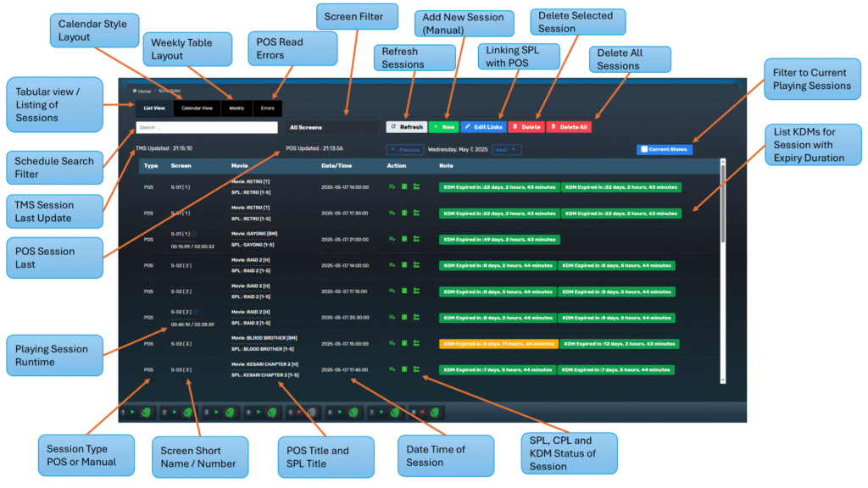Click SPL status icon for first RETRO session
Screen dimensions: 868x488
(392, 187)
